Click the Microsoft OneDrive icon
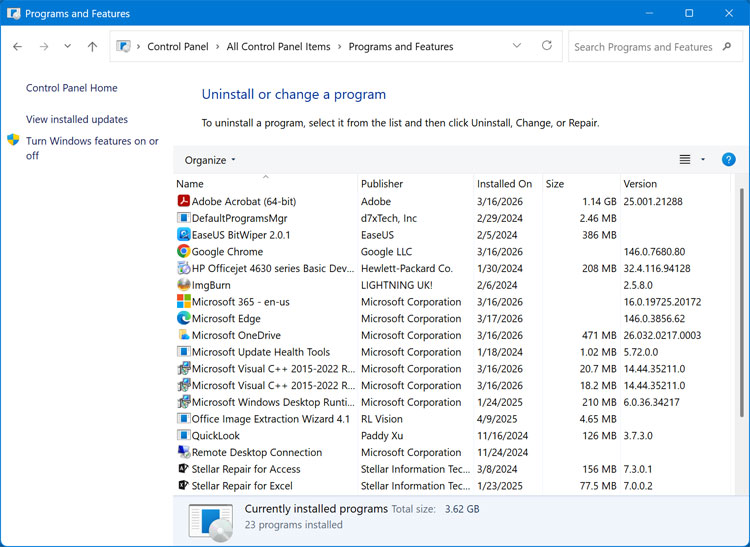The height and width of the screenshot is (547, 750). 184,335
